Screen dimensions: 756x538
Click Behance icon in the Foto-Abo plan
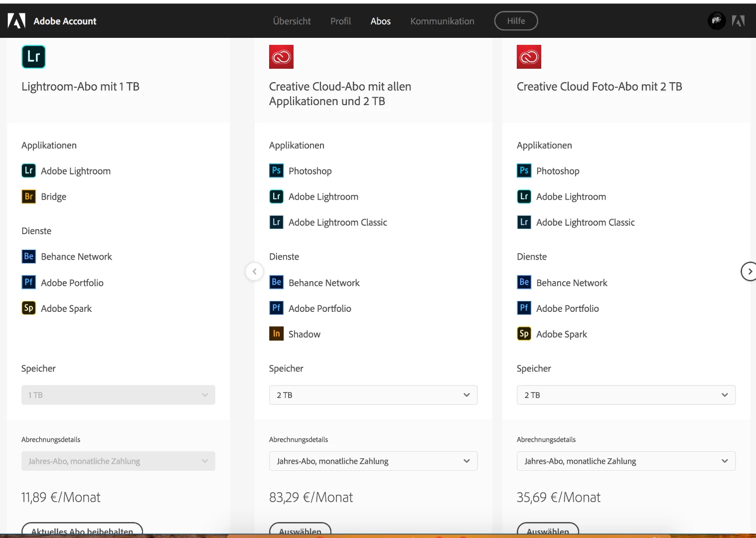(524, 282)
